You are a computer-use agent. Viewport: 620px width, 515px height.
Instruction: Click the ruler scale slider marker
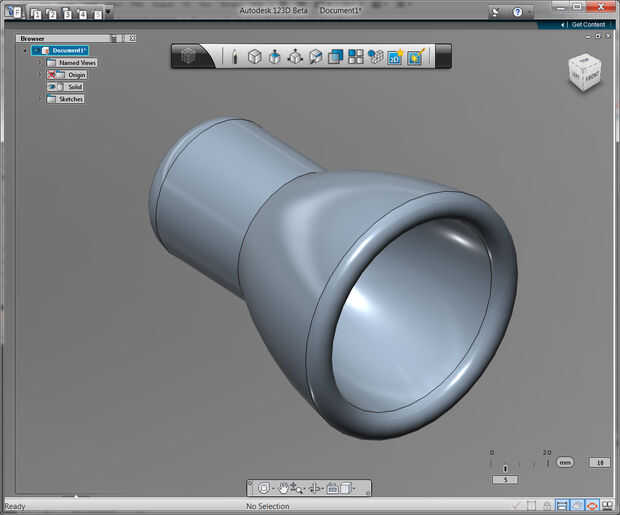(505, 468)
